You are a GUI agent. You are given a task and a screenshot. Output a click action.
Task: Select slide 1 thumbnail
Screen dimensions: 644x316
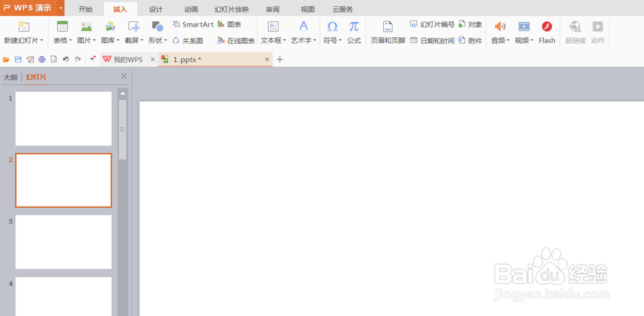pyautogui.click(x=64, y=118)
